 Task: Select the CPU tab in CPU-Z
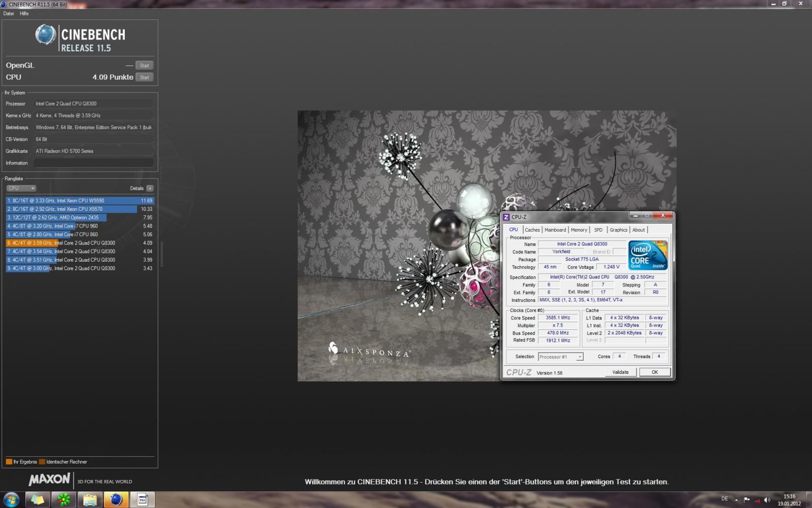514,230
